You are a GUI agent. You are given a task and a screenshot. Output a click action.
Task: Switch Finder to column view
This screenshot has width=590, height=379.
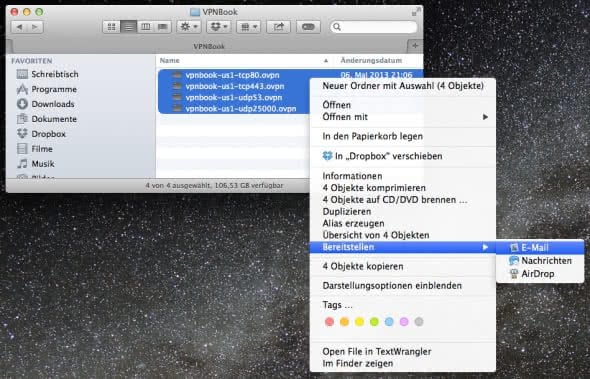click(x=145, y=27)
